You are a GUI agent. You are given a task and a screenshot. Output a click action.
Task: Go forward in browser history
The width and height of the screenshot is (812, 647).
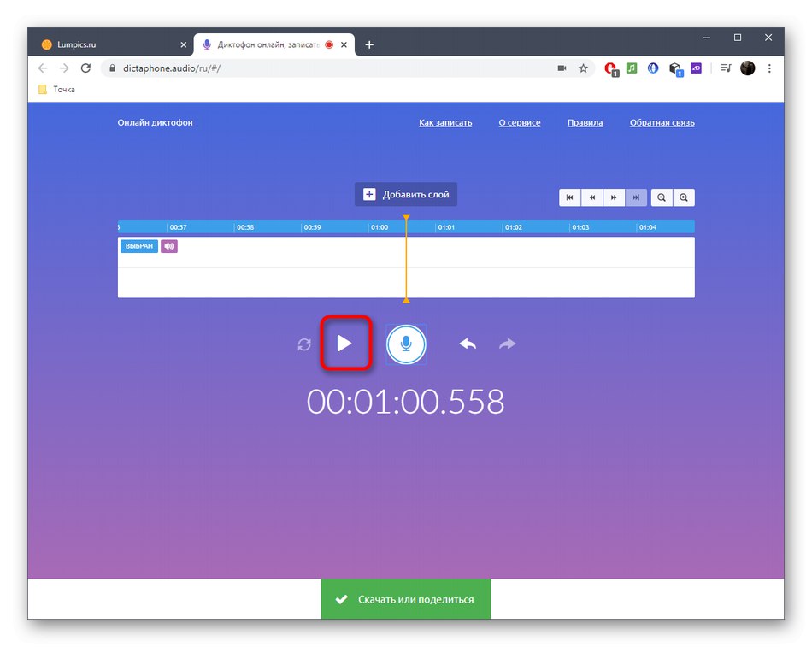(x=64, y=68)
